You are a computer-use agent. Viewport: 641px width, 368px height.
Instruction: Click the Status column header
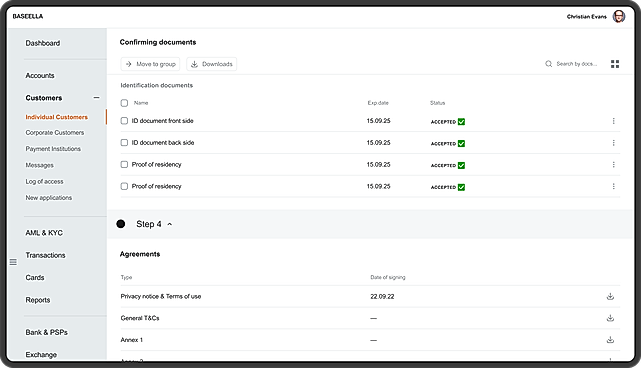coord(437,103)
